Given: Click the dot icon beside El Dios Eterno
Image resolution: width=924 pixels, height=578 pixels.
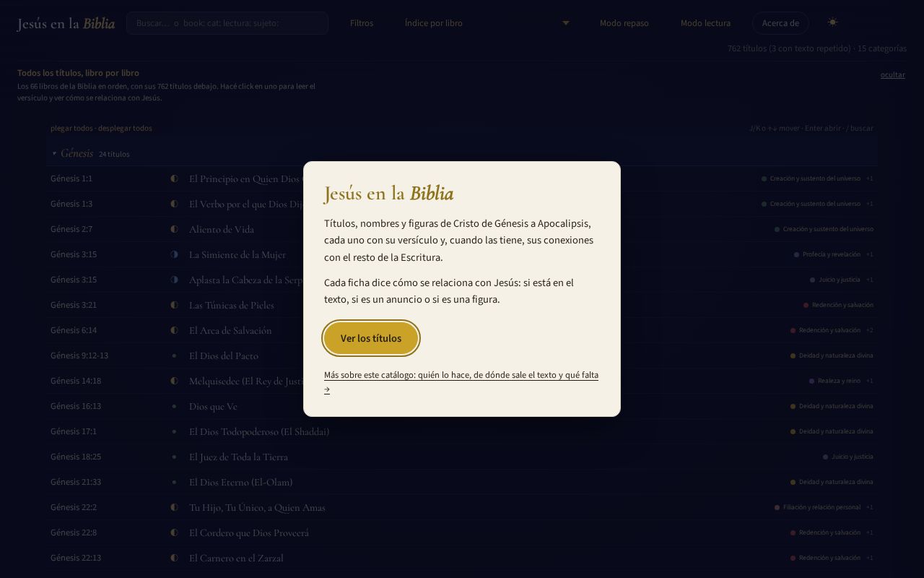Looking at the screenshot, I should [x=174, y=482].
